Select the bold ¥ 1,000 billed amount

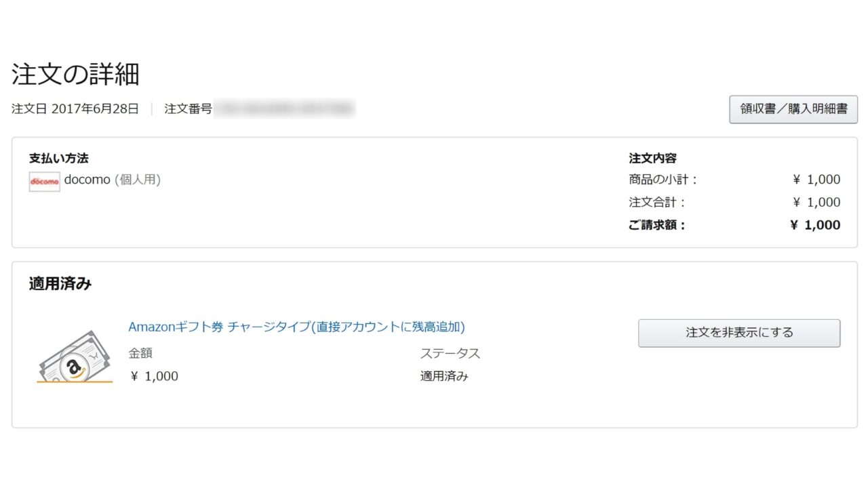click(815, 225)
